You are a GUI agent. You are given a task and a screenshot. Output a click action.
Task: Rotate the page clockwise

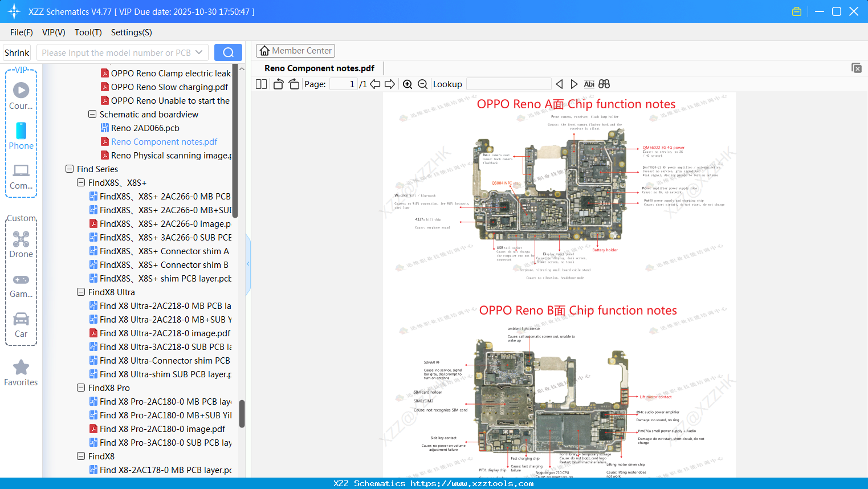coord(294,84)
